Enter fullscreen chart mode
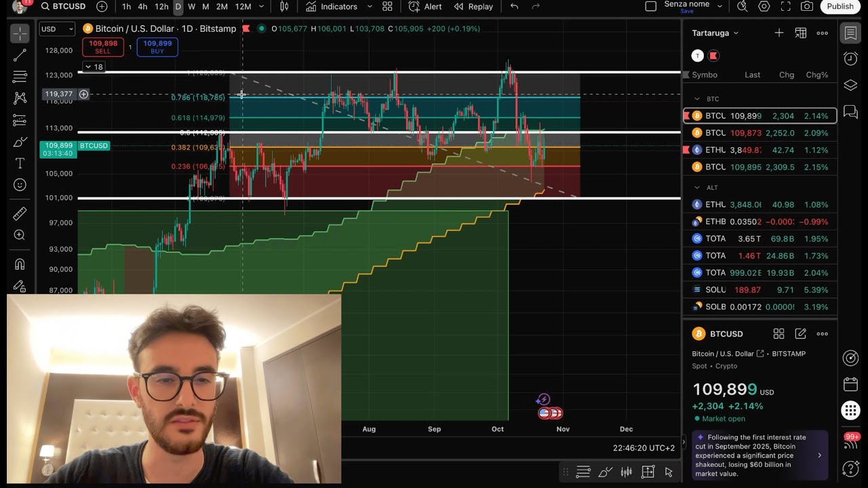Image resolution: width=868 pixels, height=488 pixels. (x=785, y=7)
